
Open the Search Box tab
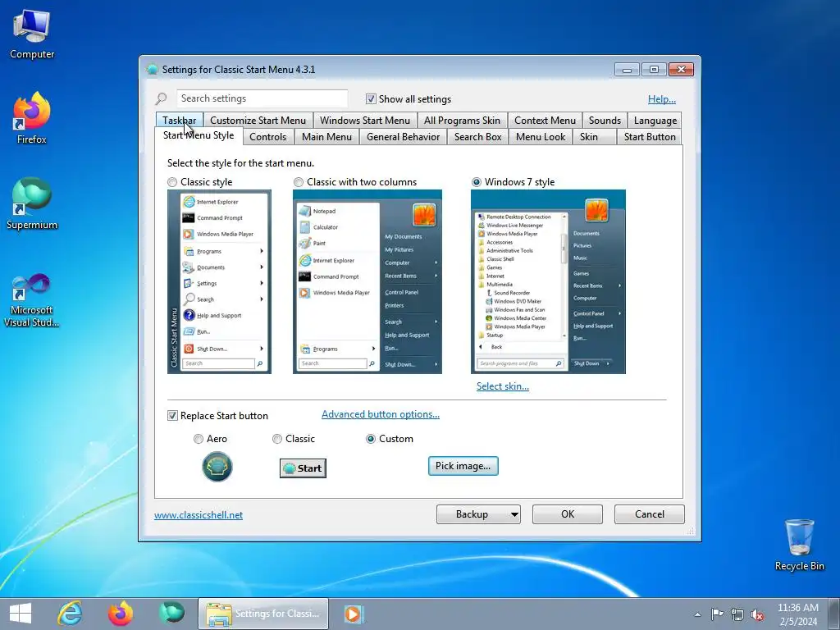click(478, 137)
